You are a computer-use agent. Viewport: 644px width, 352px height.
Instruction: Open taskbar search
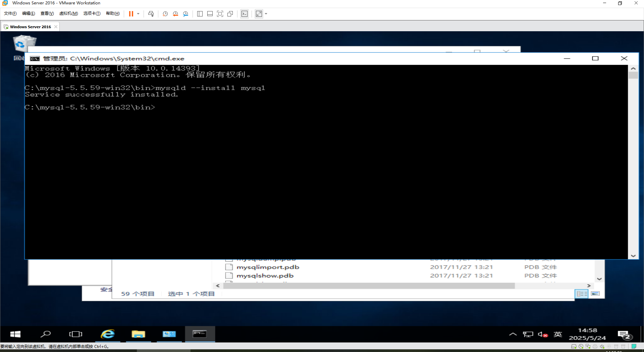45,334
